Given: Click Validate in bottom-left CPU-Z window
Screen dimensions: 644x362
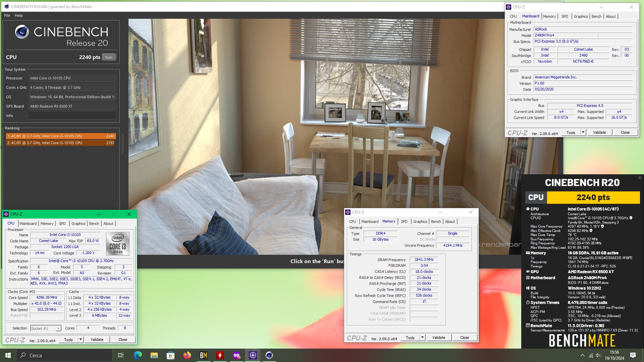Looking at the screenshot, I should [x=97, y=340].
